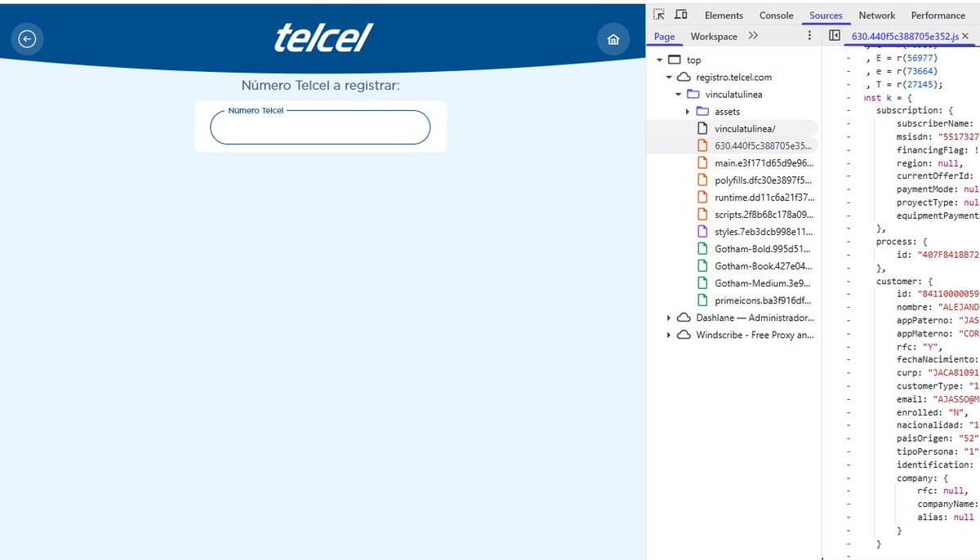Click the vinculatulinea/ document icon
Image resolution: width=980 pixels, height=560 pixels.
coord(702,128)
